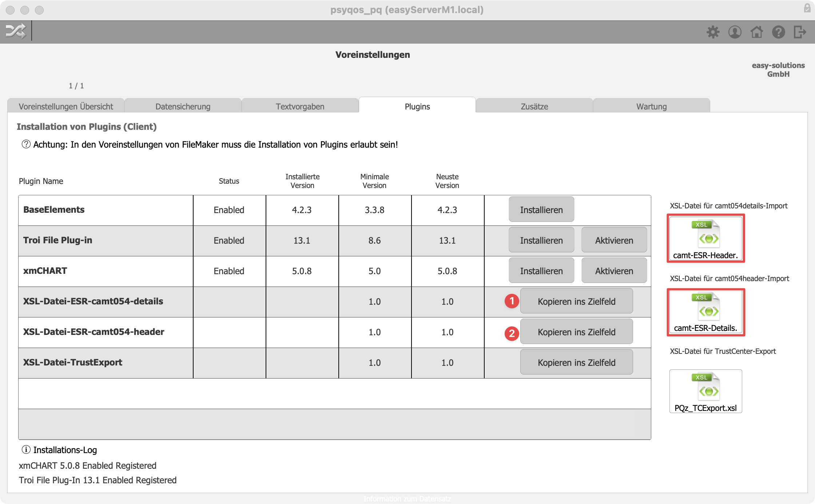Click the Neuste Version column header
The width and height of the screenshot is (815, 504).
447,181
